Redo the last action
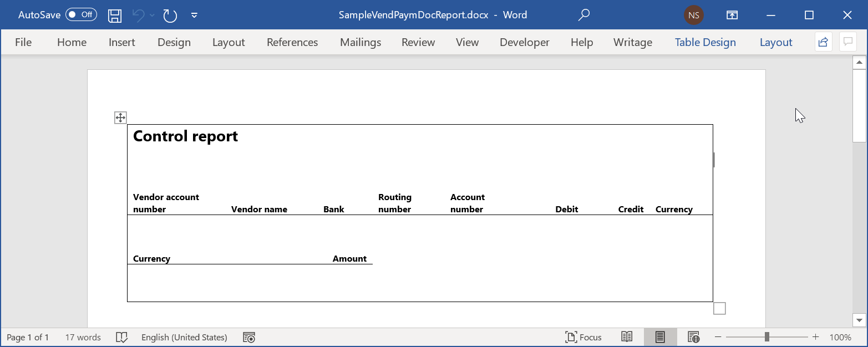868x347 pixels. point(170,15)
